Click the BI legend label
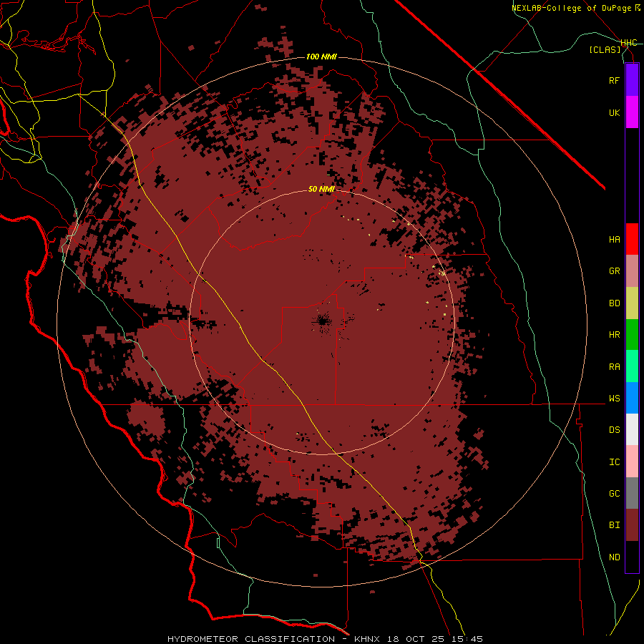644x644 pixels. point(615,525)
